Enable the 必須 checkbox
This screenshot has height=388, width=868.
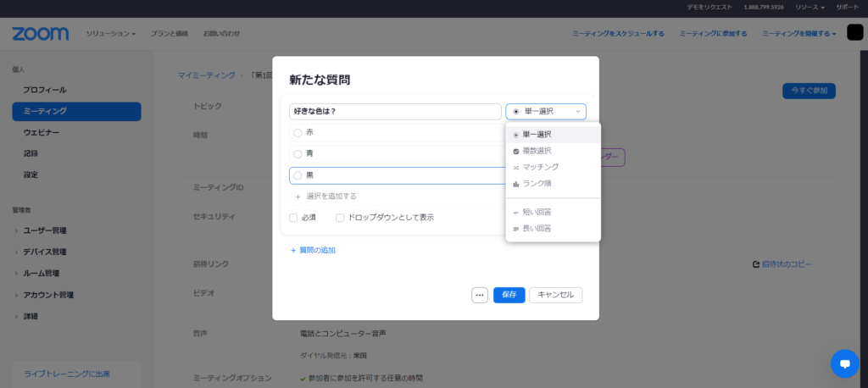(x=293, y=218)
